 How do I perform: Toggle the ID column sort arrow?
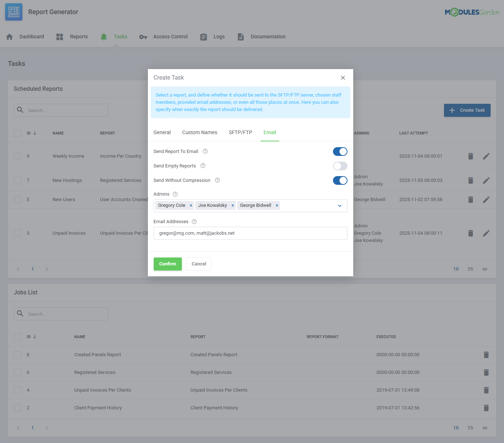pos(35,133)
